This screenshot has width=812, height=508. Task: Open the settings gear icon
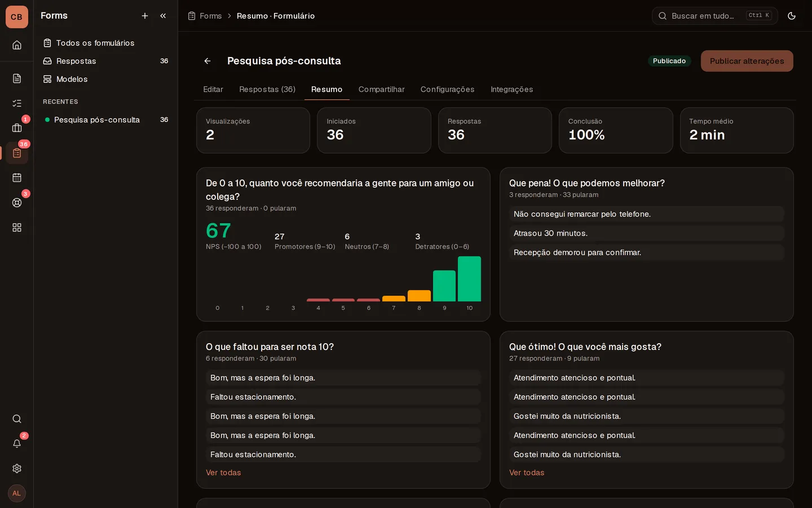pyautogui.click(x=17, y=468)
